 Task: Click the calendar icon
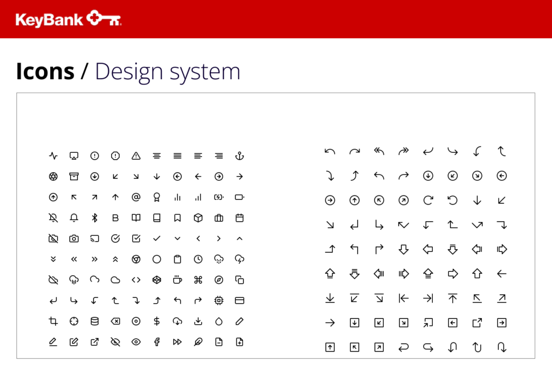coord(240,218)
